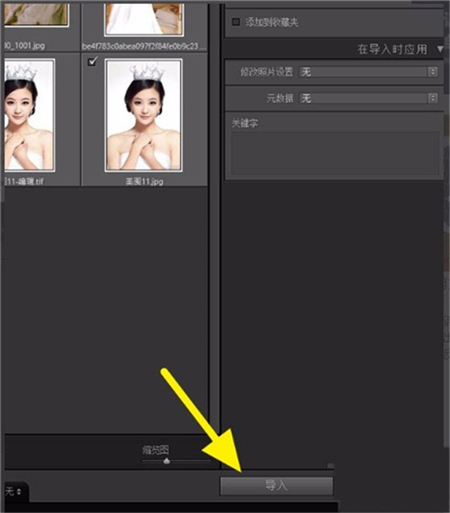Image resolution: width=450 pixels, height=513 pixels.
Task: Collapse 在导入时应用 panel via triangle icon
Action: point(440,49)
